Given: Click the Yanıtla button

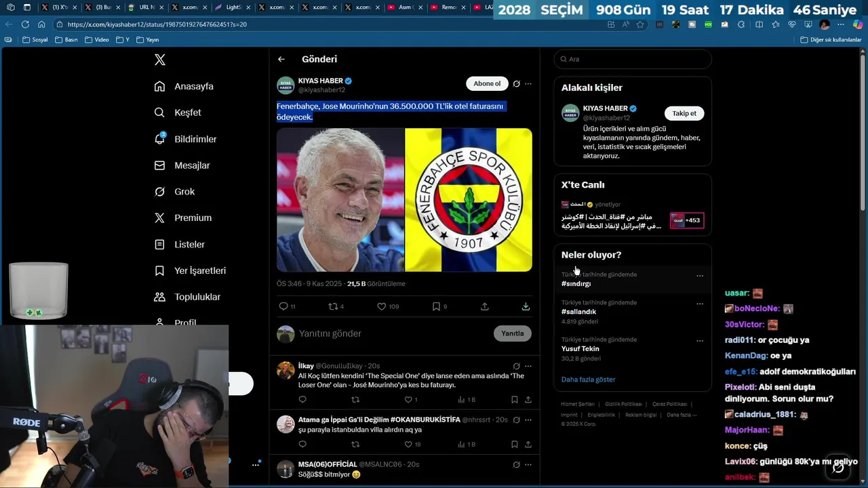Looking at the screenshot, I should [513, 333].
